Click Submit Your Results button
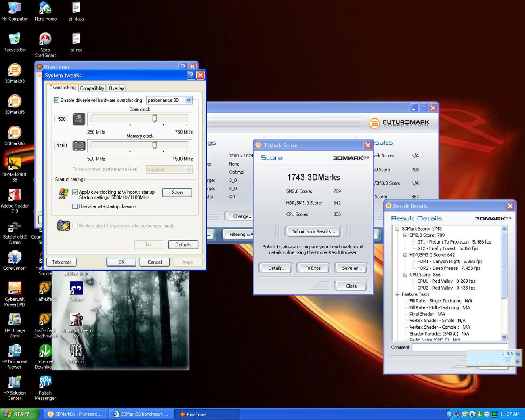Image resolution: width=525 pixels, height=420 pixels. point(313,231)
